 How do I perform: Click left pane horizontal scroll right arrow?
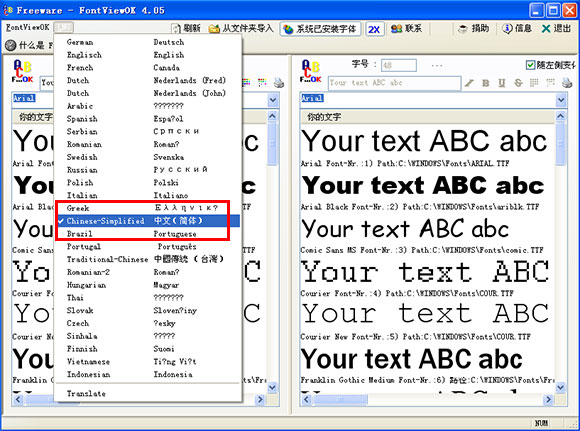[260, 400]
